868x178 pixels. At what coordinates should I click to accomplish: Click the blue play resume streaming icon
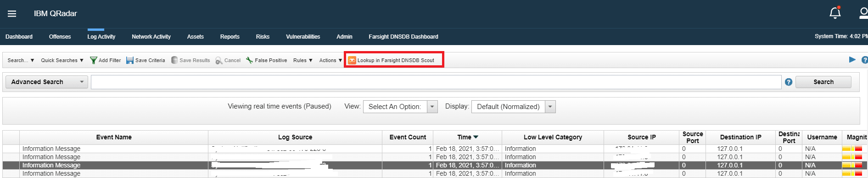[852, 60]
